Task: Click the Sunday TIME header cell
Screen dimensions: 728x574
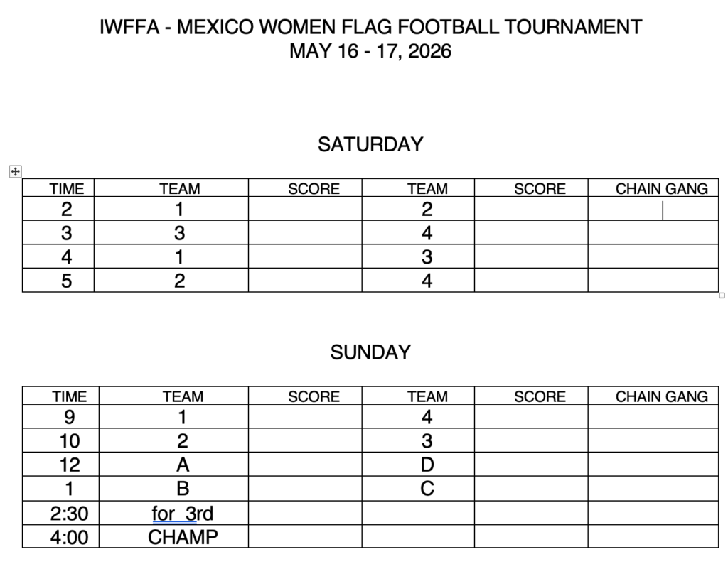Action: 61,396
